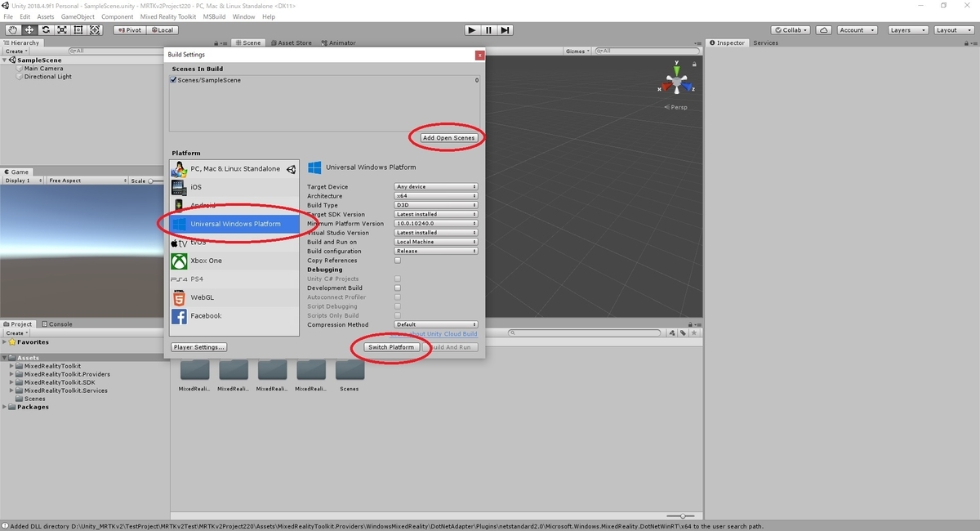This screenshot has height=531, width=980.
Task: Close the Build Settings dialog
Action: tap(480, 55)
